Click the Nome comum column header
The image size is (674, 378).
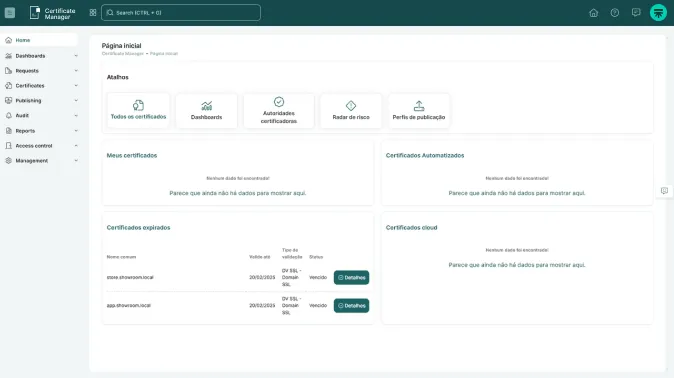click(121, 257)
